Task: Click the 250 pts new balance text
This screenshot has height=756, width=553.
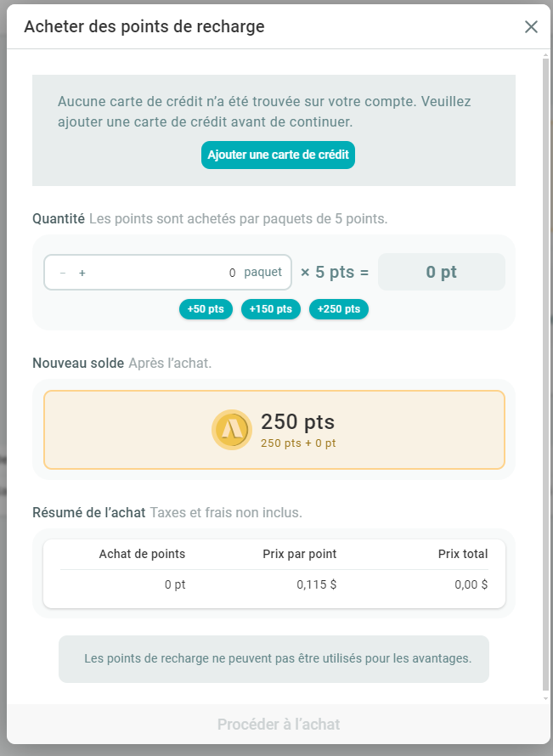Action: coord(297,421)
